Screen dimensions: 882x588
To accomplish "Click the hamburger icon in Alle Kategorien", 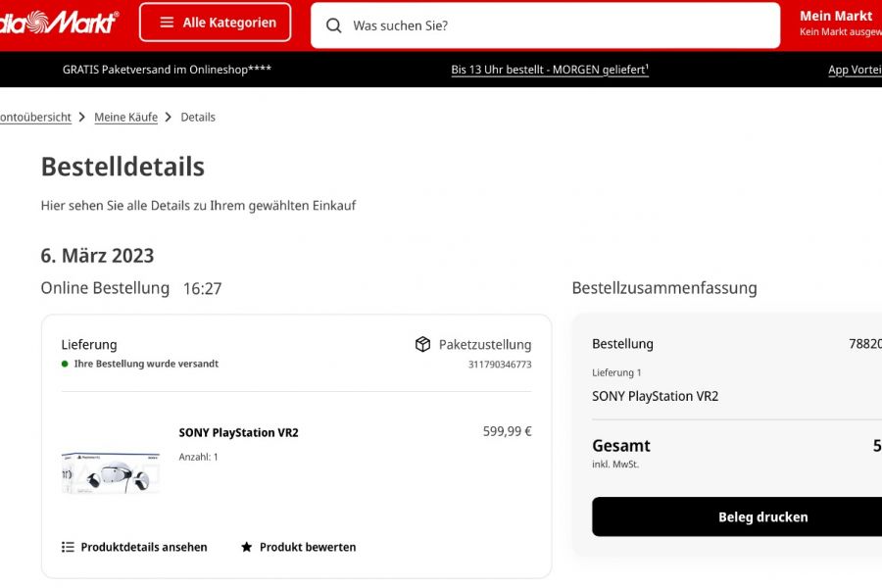I will [167, 23].
